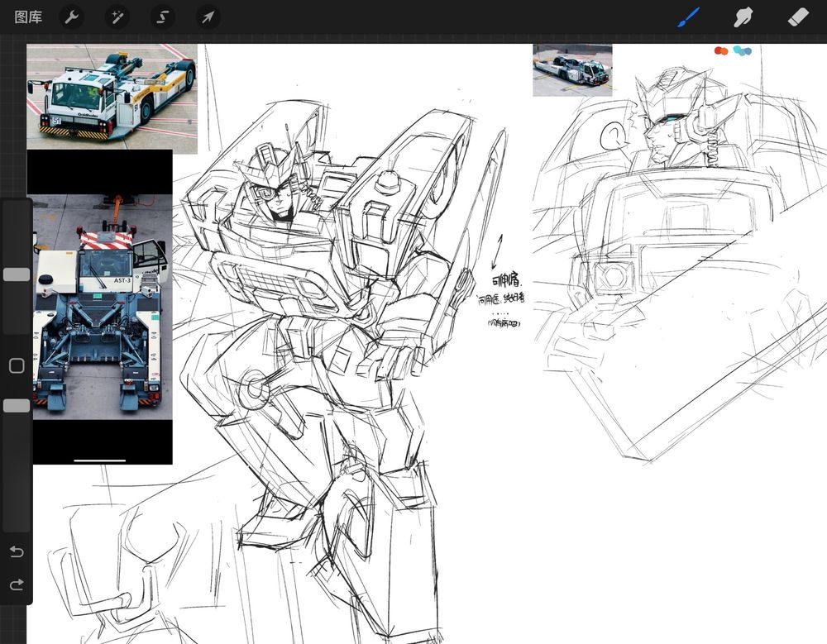Select the yellow-white tow tractor reference photo

tap(112, 98)
